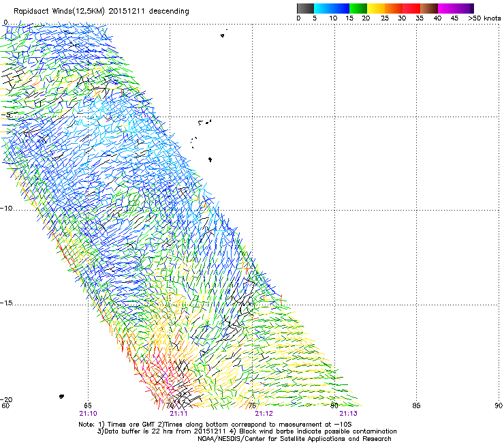Image resolution: width=504 pixels, height=443 pixels.
Task: Click the purple '21:11' time label
Action: click(x=178, y=414)
